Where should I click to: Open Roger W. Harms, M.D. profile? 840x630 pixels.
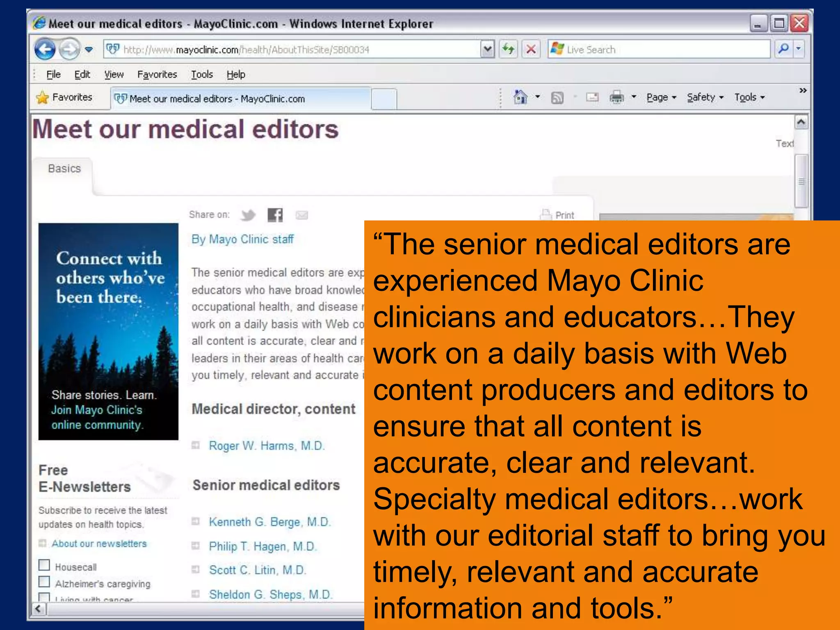click(x=267, y=445)
